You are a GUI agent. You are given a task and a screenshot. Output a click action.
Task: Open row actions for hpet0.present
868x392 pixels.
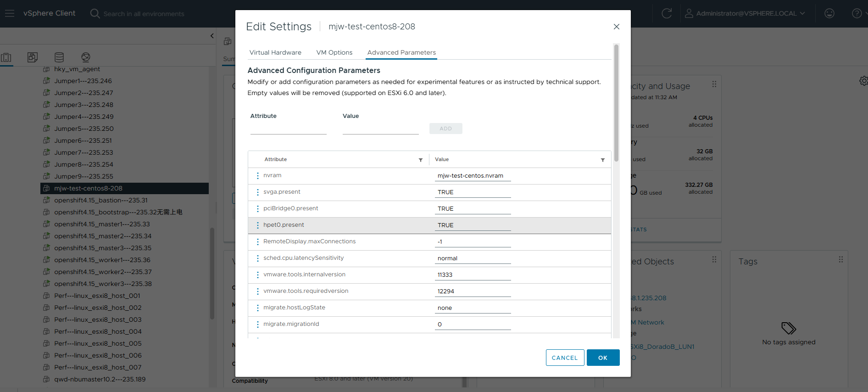(x=257, y=225)
